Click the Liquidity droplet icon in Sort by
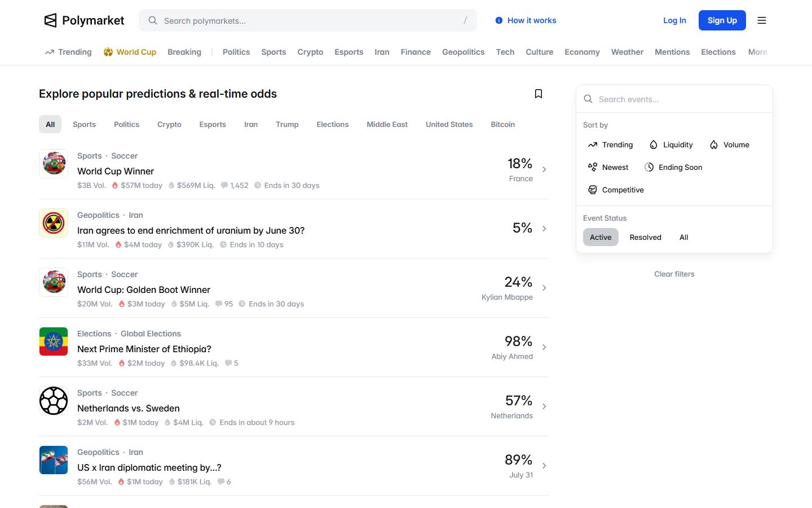Viewport: 812px width, 508px height. tap(654, 144)
